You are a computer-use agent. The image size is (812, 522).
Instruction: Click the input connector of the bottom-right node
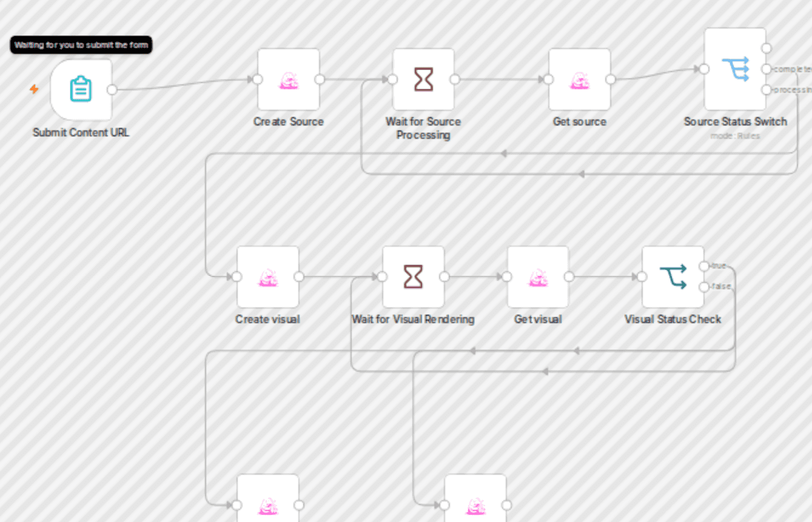coord(445,505)
